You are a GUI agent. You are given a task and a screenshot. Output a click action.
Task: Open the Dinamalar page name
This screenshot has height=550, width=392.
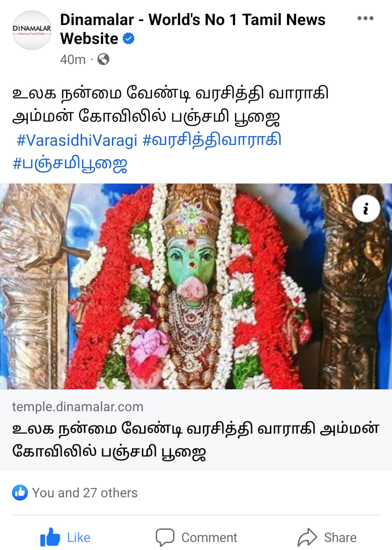click(193, 29)
